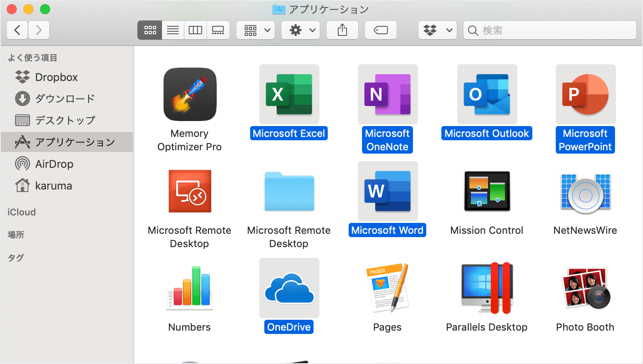Click the Pages name label

387,327
